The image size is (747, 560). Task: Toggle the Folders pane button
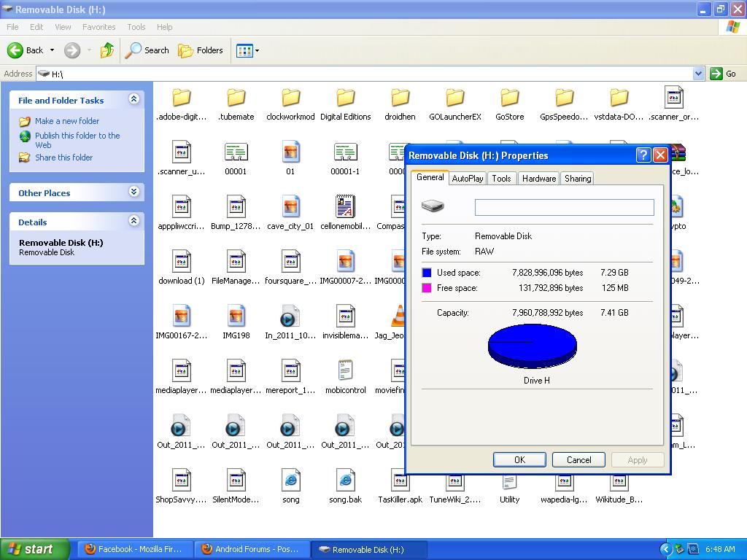[201, 50]
